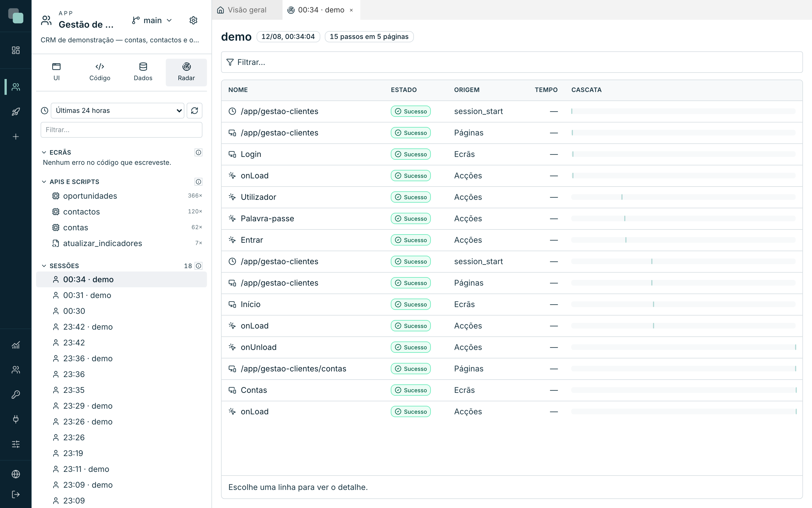Click the home logo icon at top left

pos(16,16)
